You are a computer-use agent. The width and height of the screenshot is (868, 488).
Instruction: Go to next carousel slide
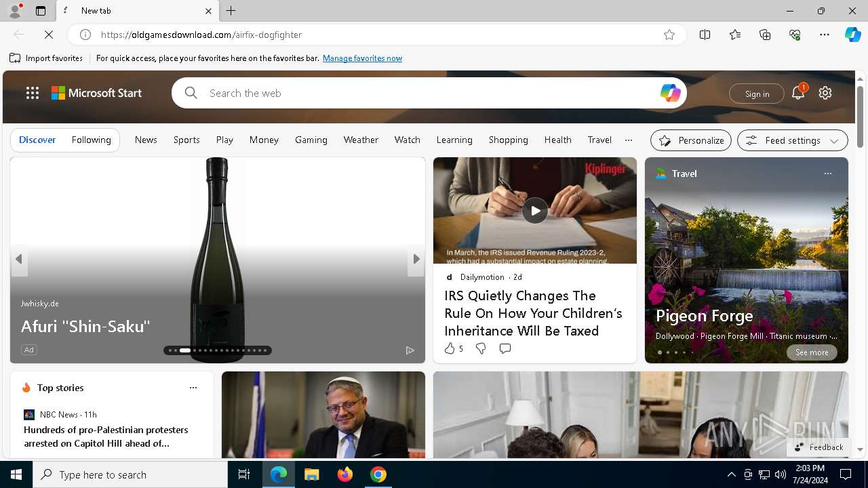point(416,259)
